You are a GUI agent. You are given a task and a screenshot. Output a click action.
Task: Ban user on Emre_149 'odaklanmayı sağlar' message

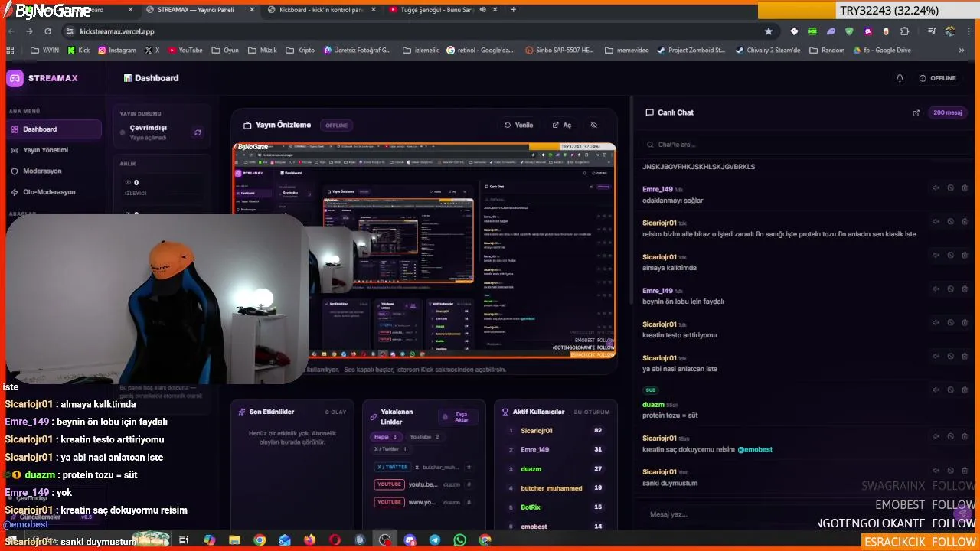(x=950, y=187)
